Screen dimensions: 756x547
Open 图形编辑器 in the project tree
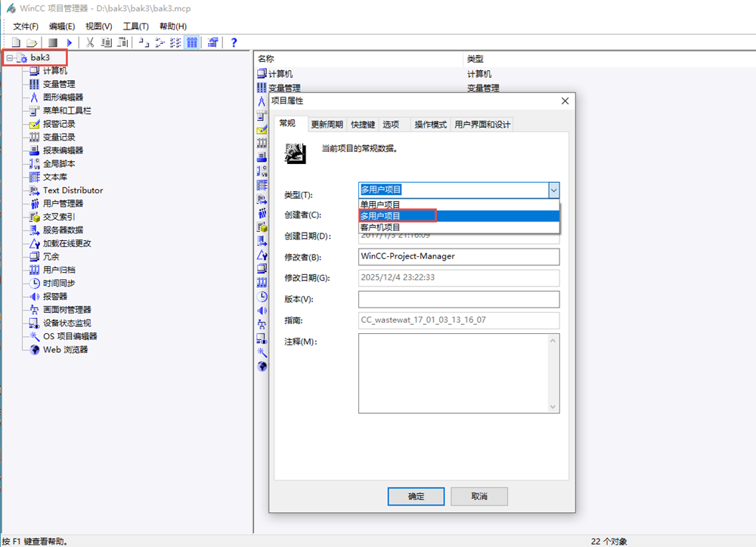[x=63, y=97]
